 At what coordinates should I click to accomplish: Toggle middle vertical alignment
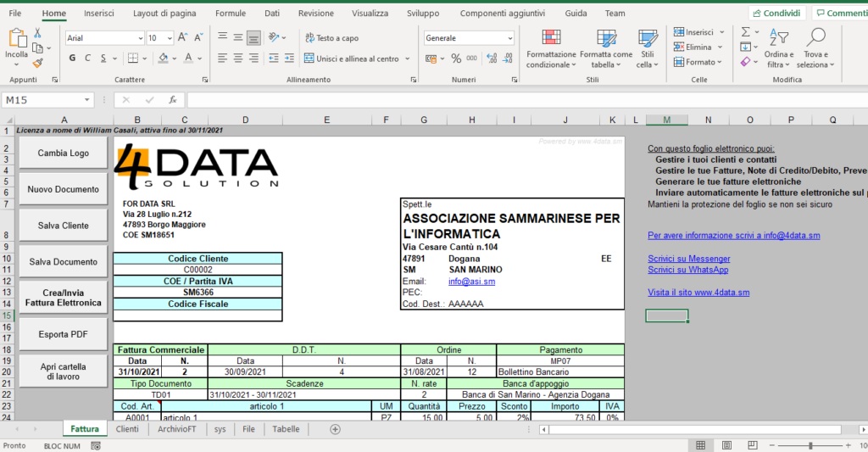coord(238,37)
